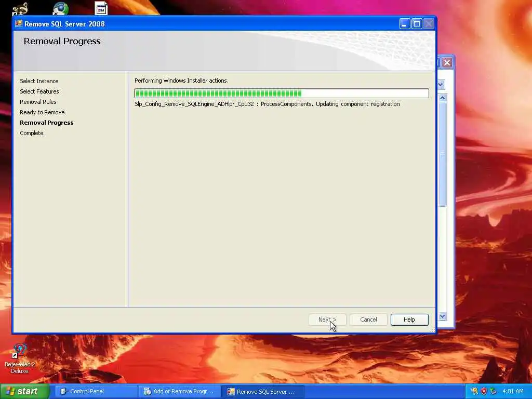Screen dimensions: 532x399
Task: Click the red security shield tray icon
Action: 484,392
